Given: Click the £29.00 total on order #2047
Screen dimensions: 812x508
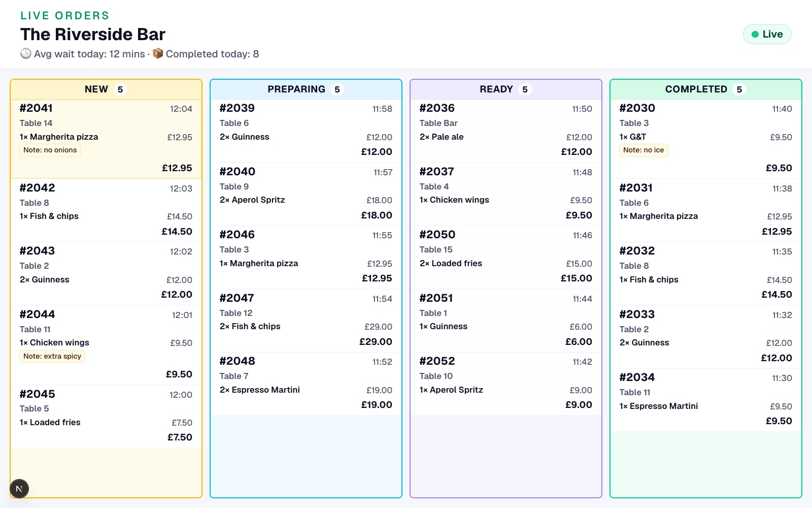Looking at the screenshot, I should click(x=376, y=342).
